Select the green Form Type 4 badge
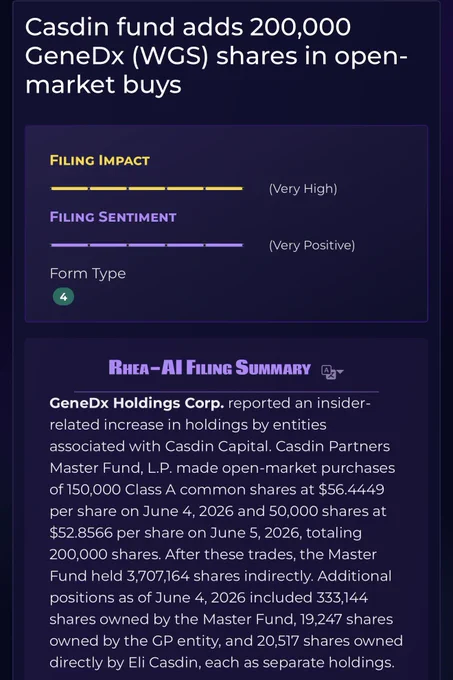This screenshot has width=453, height=680. tap(63, 297)
